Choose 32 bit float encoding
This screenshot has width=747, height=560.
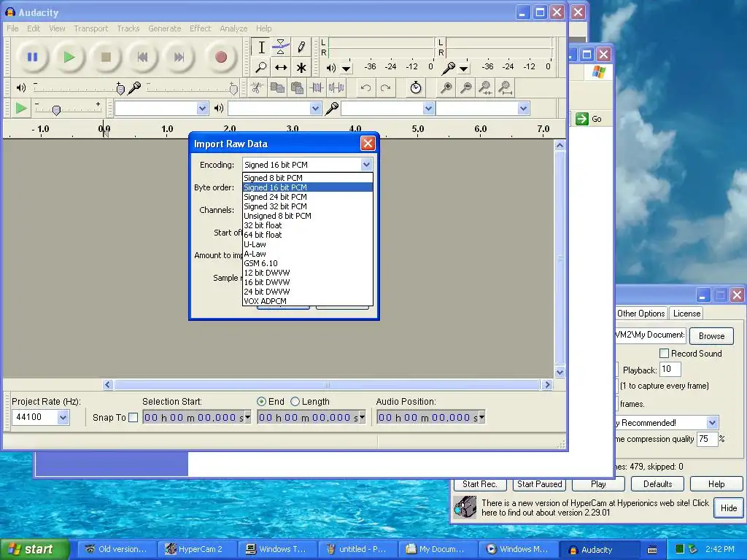(x=308, y=225)
